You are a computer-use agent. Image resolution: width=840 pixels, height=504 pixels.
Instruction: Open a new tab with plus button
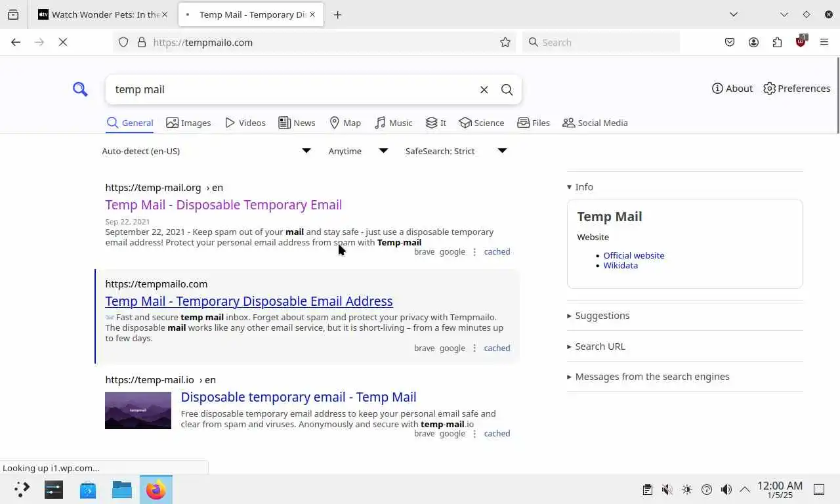337,14
